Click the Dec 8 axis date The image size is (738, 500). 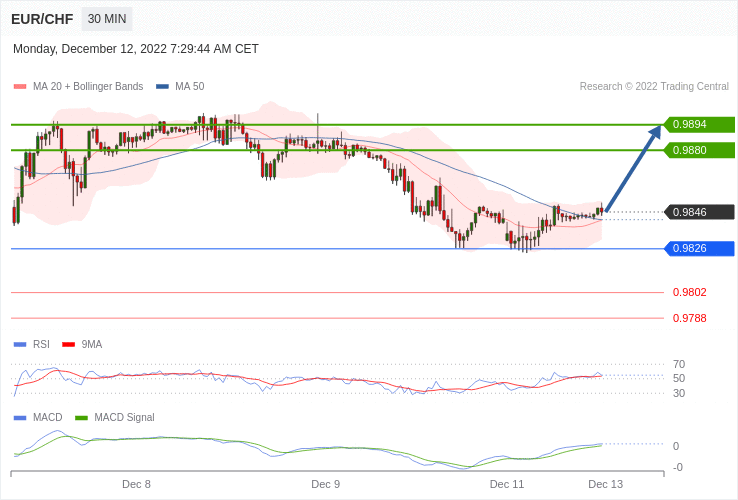[136, 484]
